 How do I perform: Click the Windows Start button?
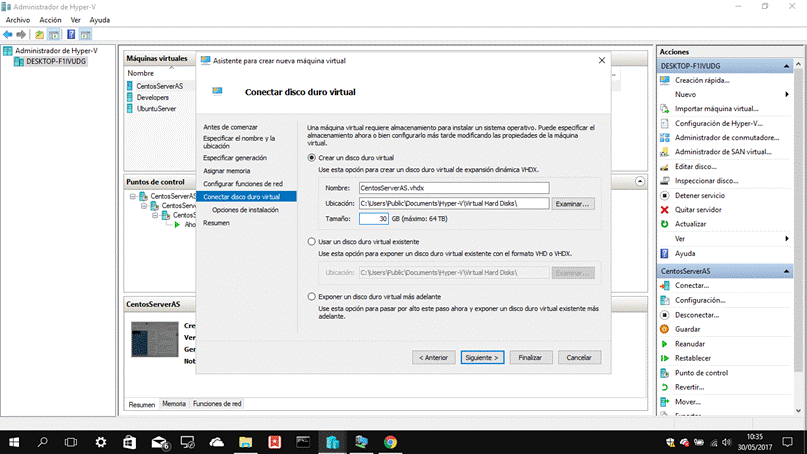click(14, 442)
